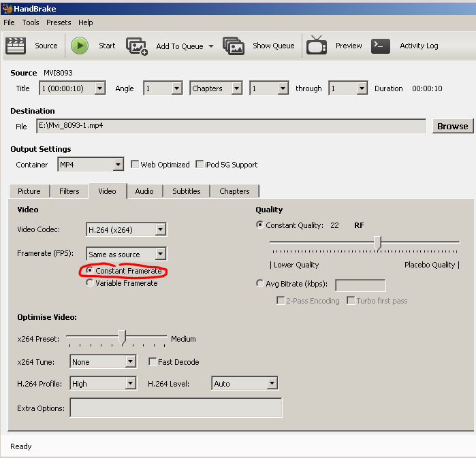Expand the end chapter dropdown after 'through'
This screenshot has width=476, height=458.
point(362,88)
